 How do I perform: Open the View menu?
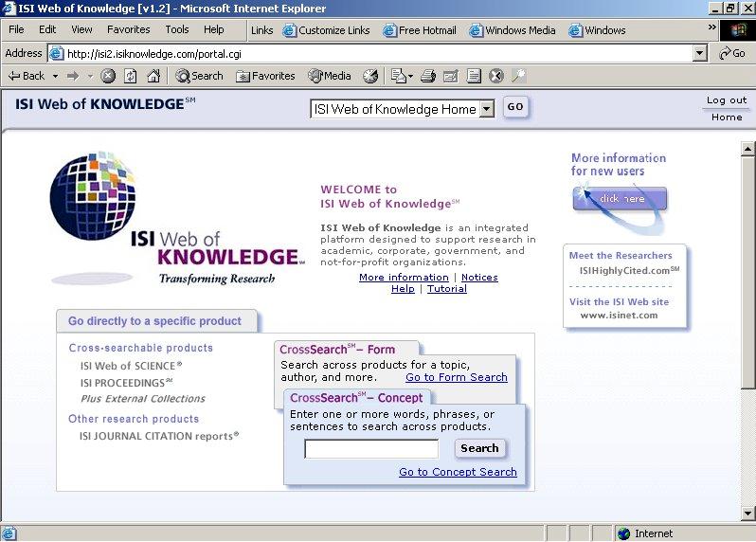(x=81, y=30)
